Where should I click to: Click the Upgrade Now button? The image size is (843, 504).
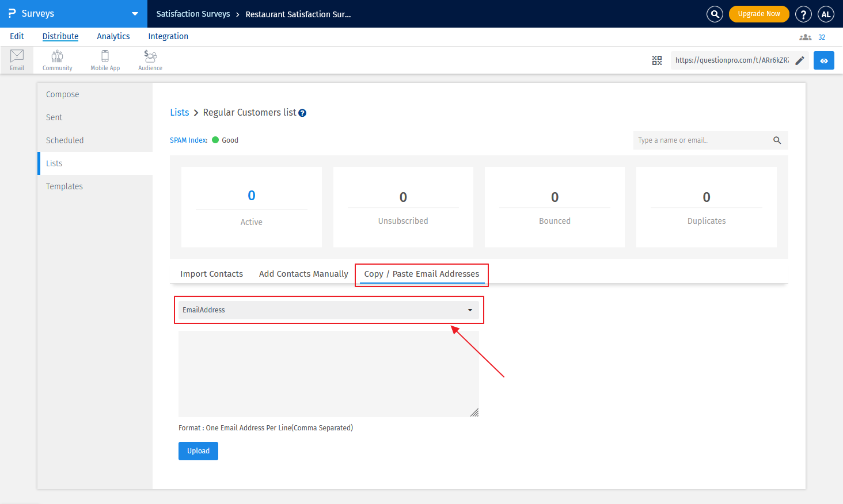(x=758, y=14)
